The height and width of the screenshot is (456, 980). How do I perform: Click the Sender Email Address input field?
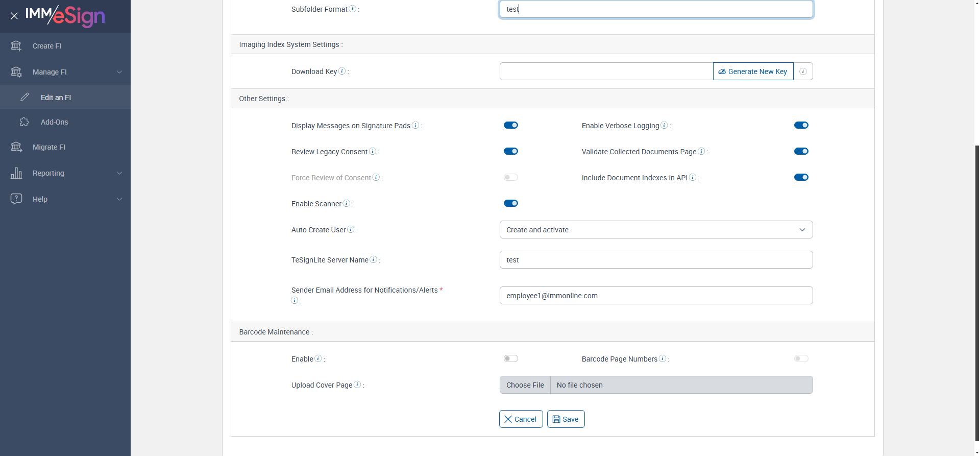pos(656,296)
